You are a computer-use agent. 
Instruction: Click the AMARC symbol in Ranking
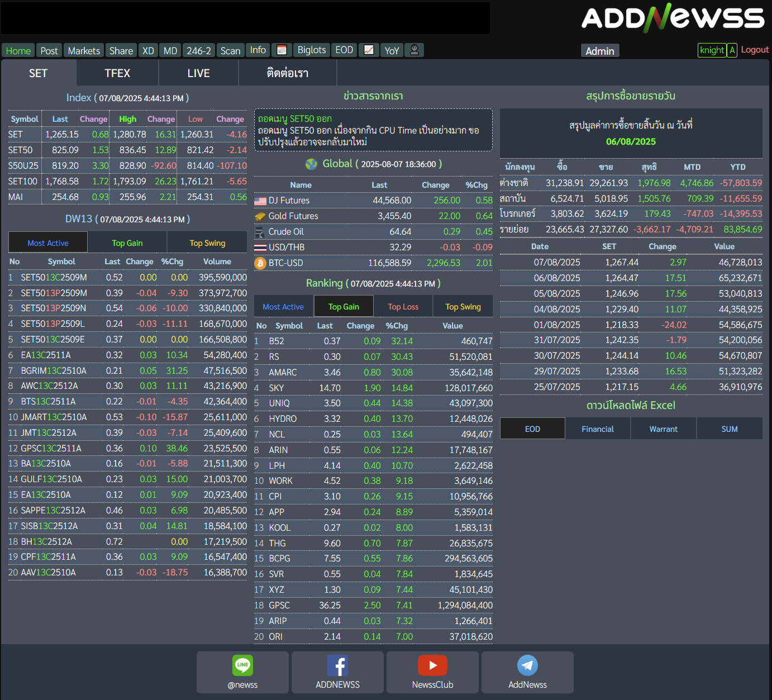283,373
